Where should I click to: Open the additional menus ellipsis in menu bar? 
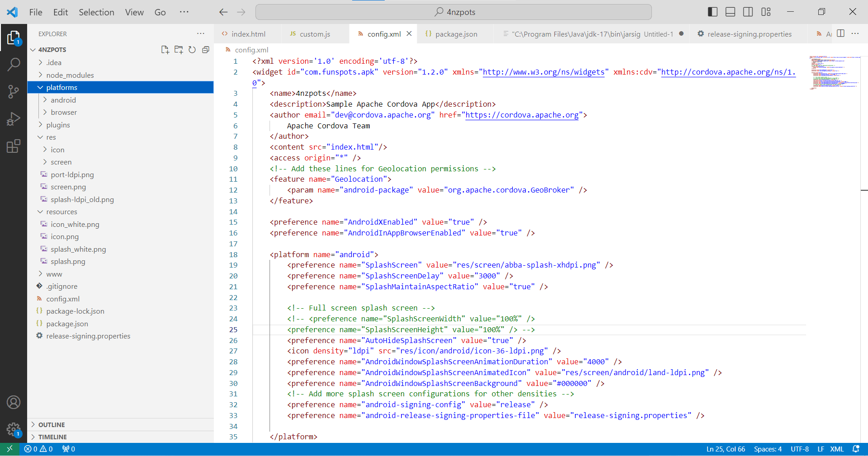coord(184,12)
